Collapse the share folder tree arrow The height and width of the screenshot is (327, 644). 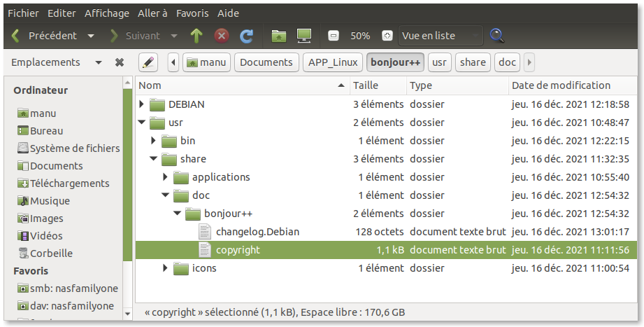[154, 158]
